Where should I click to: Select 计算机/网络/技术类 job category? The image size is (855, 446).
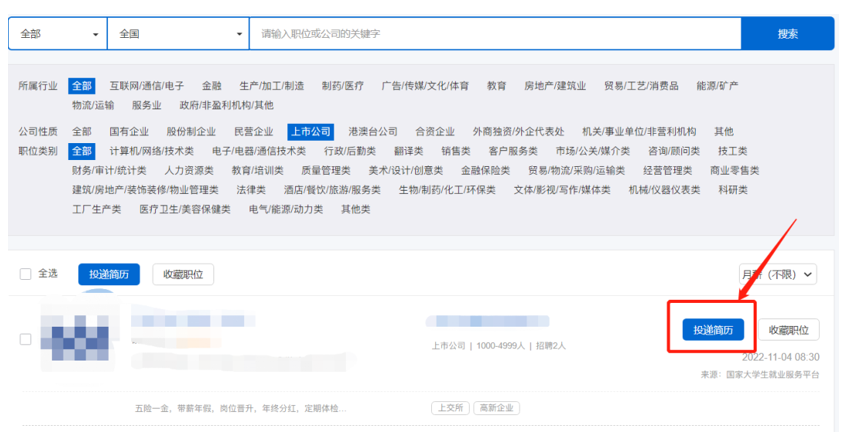tap(152, 151)
